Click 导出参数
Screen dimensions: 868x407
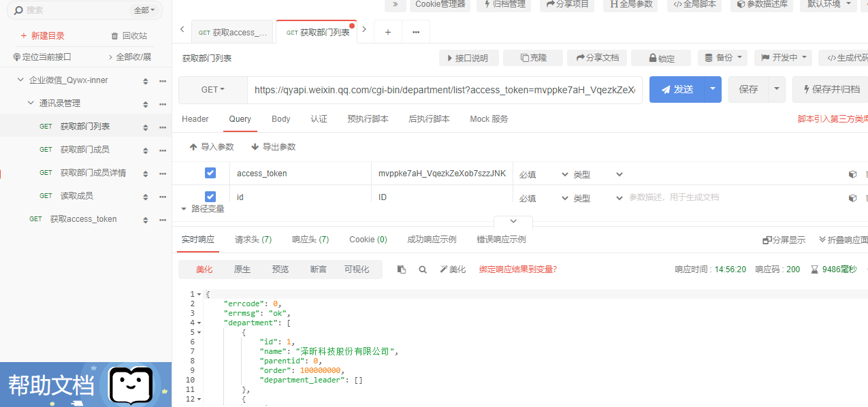tap(274, 147)
